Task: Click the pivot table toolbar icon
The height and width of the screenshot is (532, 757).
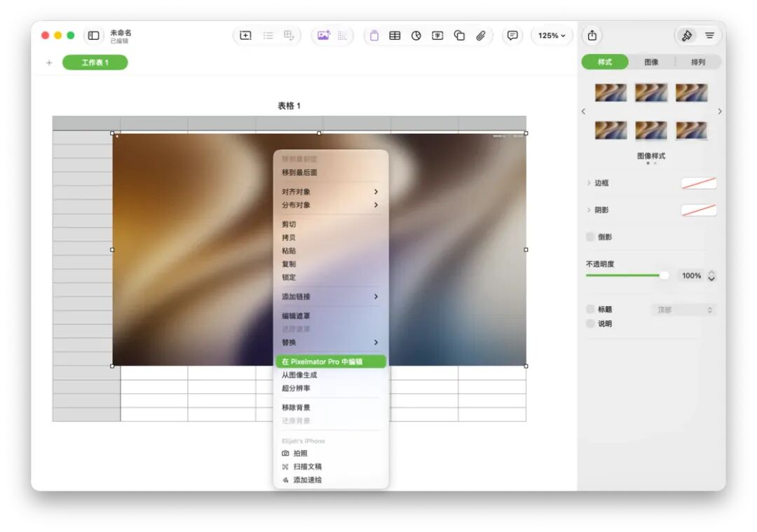Action: (x=289, y=35)
